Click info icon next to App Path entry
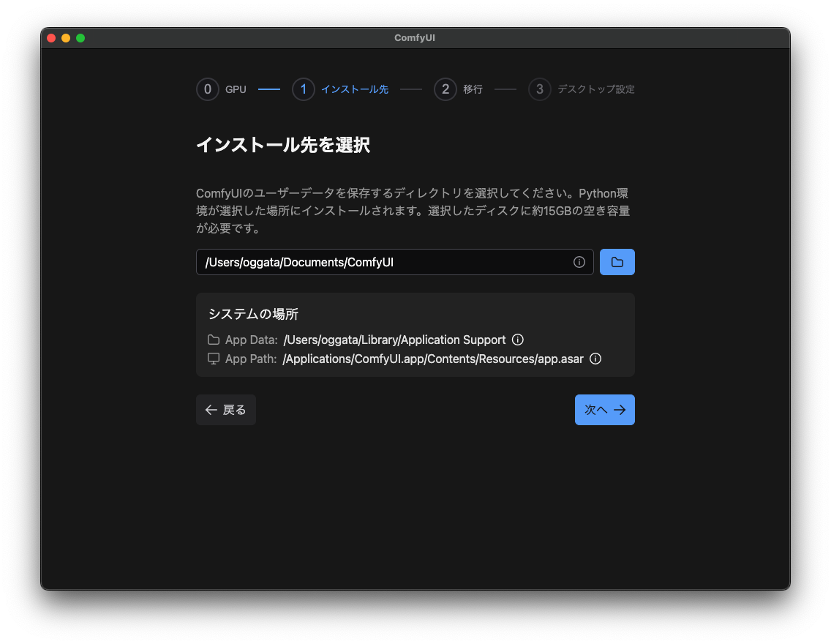 pyautogui.click(x=595, y=359)
